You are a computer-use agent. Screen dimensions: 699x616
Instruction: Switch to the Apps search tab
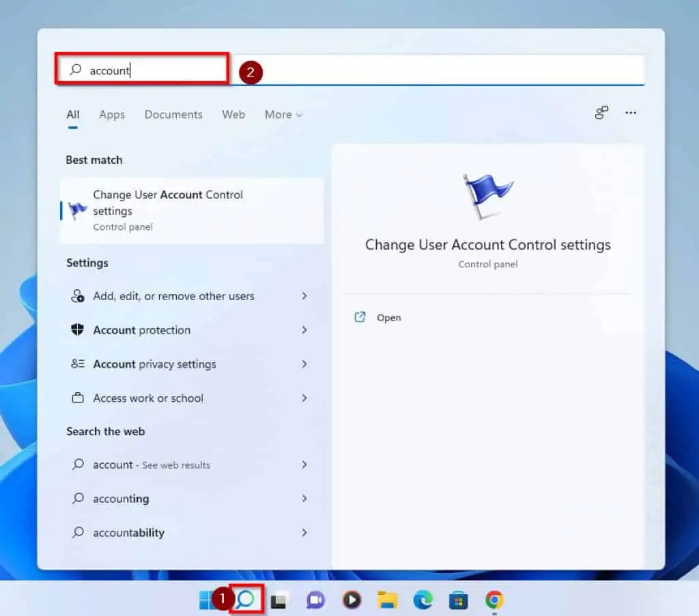(x=111, y=115)
